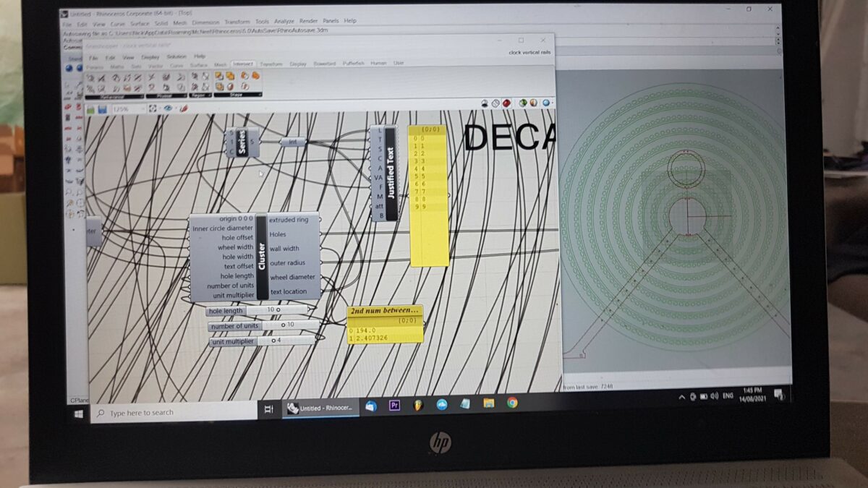Image resolution: width=868 pixels, height=488 pixels.
Task: Switch to Grasshopper Bowerbird tab
Action: click(325, 63)
